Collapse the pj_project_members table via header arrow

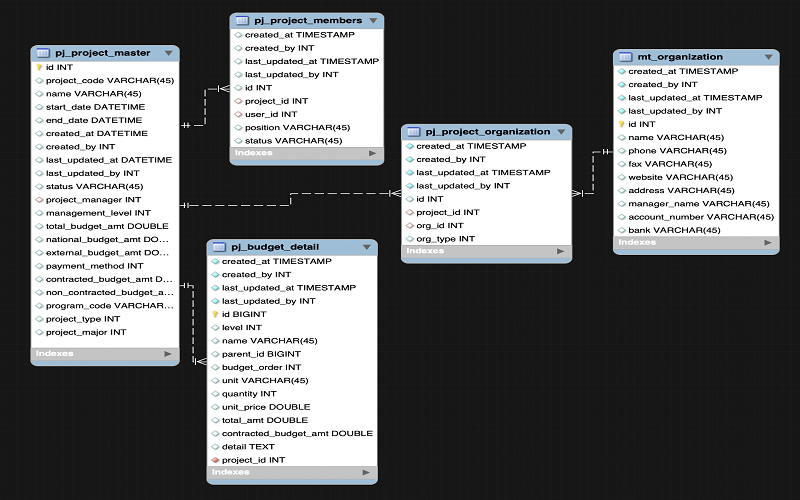373,20
